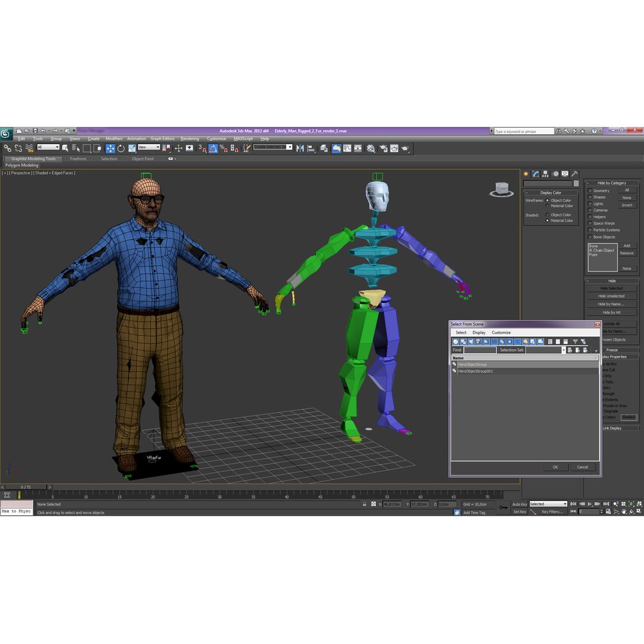The height and width of the screenshot is (644, 644).
Task: Click the teapot Render Production icon
Action: pos(405,148)
